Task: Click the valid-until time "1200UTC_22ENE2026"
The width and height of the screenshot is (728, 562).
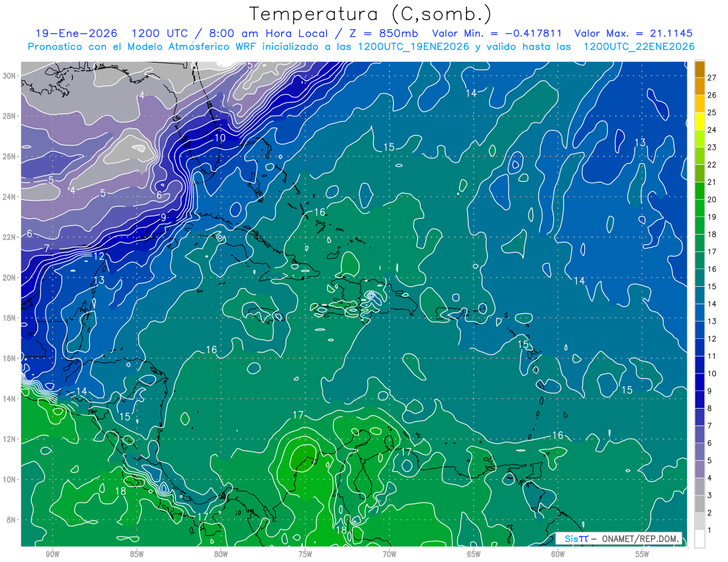Action: 639,47
